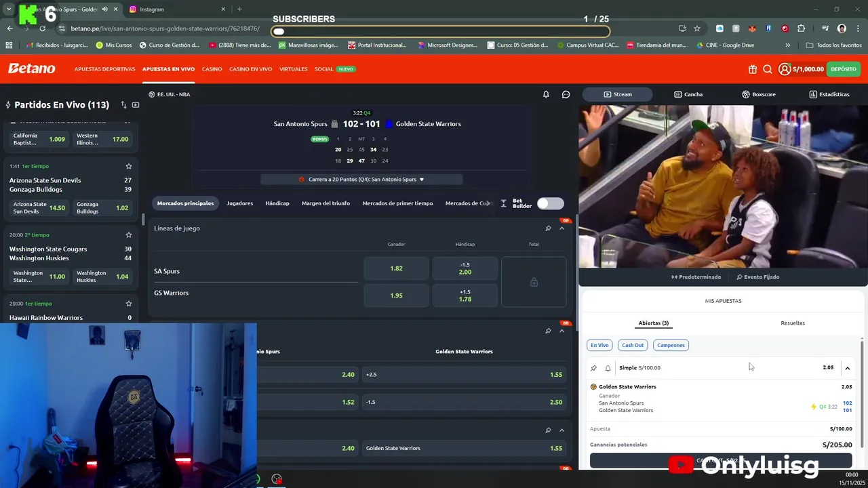Viewport: 868px width, 488px height.
Task: Filter bets by En Vivo chip
Action: (x=599, y=345)
